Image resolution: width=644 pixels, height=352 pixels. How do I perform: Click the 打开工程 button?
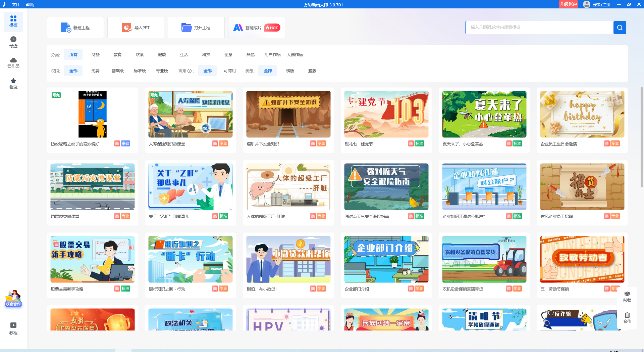pos(196,28)
